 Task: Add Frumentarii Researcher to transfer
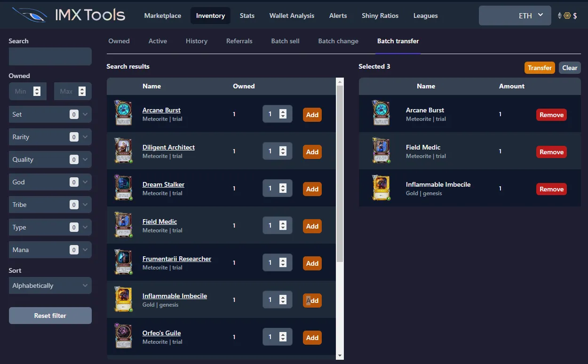tap(312, 263)
